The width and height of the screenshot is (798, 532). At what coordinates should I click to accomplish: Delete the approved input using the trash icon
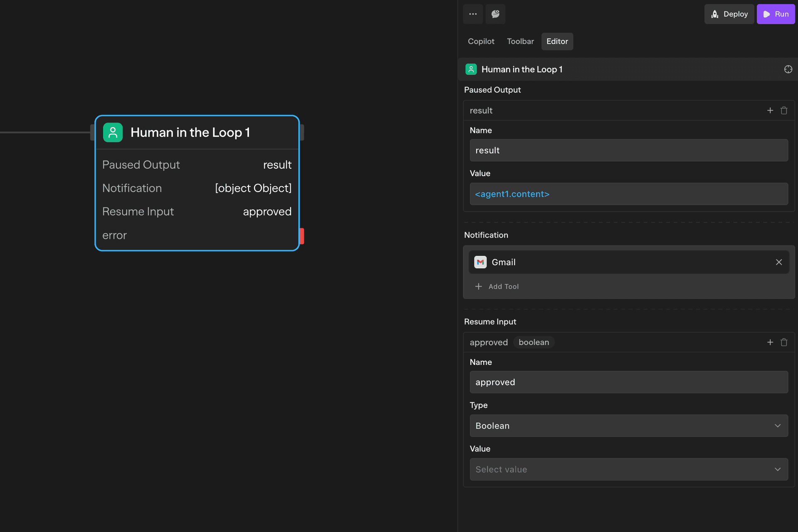click(x=784, y=342)
